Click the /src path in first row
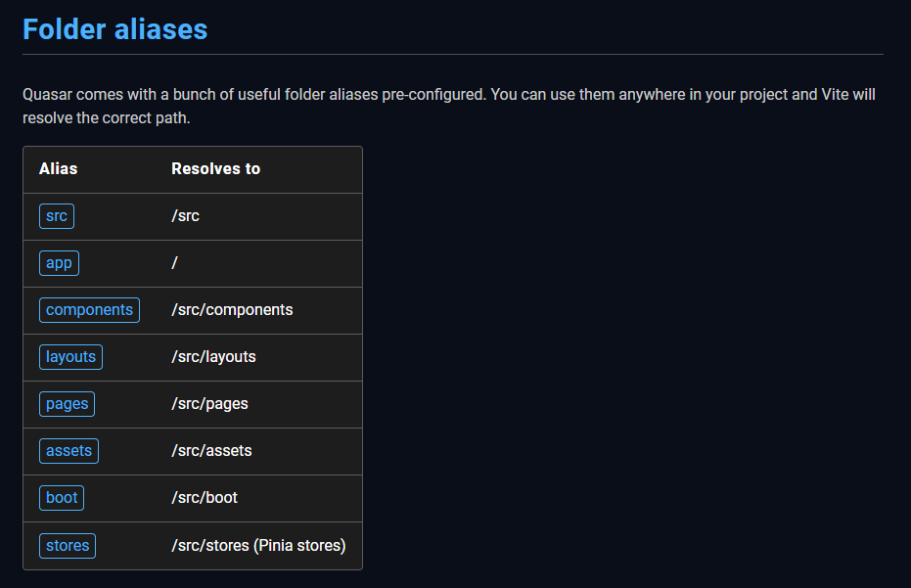 [185, 216]
